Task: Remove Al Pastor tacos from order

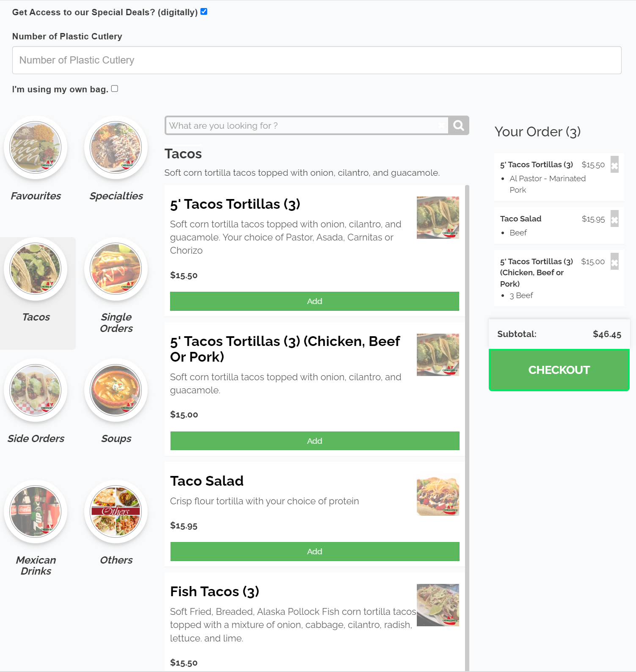Action: 614,165
